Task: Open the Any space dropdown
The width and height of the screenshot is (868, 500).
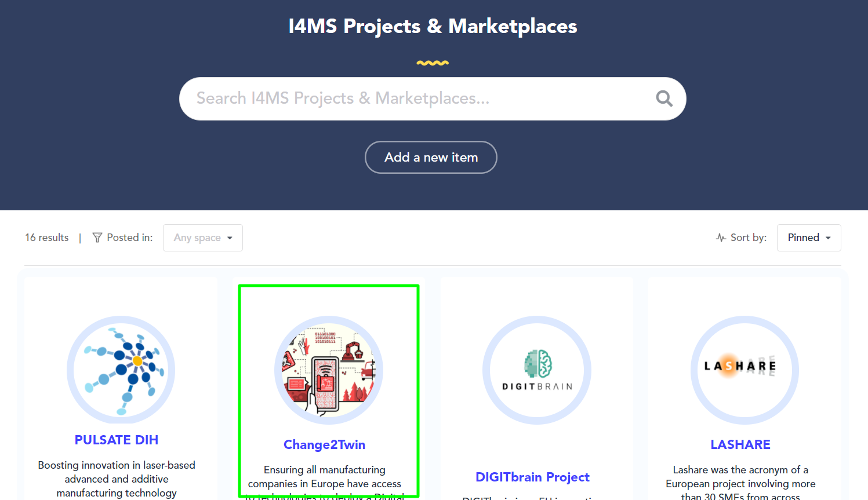Action: 203,238
